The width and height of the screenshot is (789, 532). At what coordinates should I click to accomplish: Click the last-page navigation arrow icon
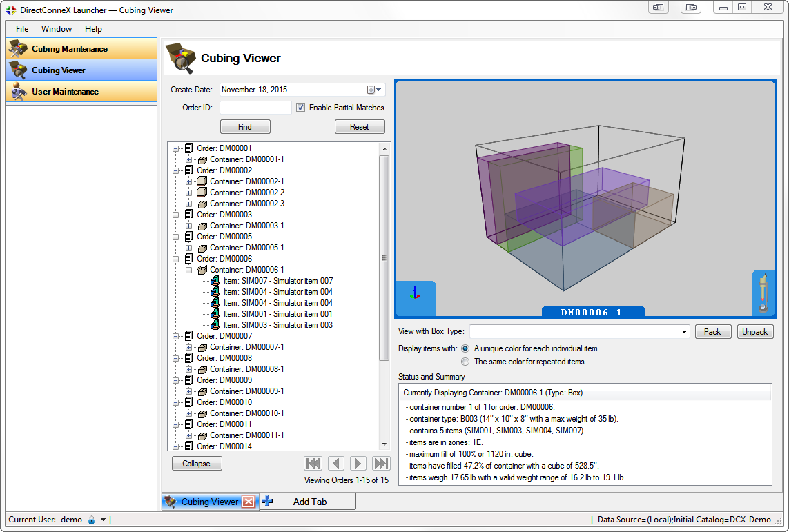[381, 463]
